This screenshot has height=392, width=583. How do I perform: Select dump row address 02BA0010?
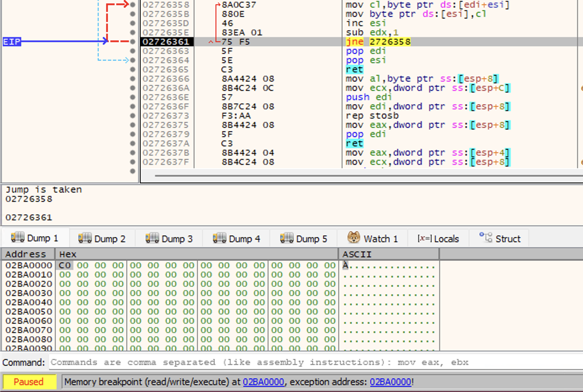[x=29, y=275]
